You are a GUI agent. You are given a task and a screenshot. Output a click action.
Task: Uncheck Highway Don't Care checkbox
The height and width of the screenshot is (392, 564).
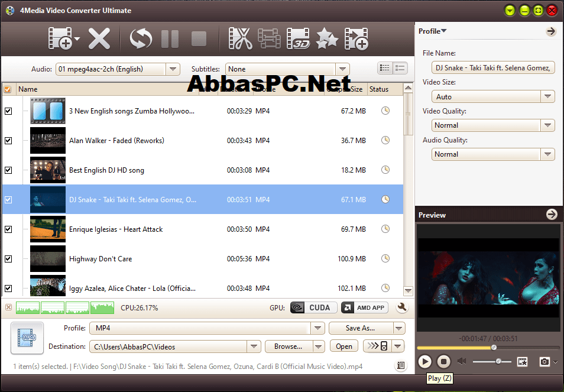(x=8, y=259)
